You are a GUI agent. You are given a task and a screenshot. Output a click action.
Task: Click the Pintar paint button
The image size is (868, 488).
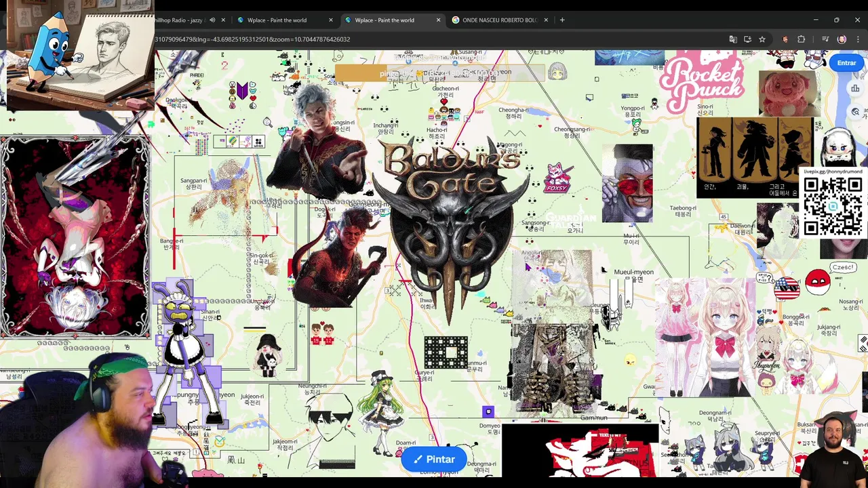pos(434,460)
